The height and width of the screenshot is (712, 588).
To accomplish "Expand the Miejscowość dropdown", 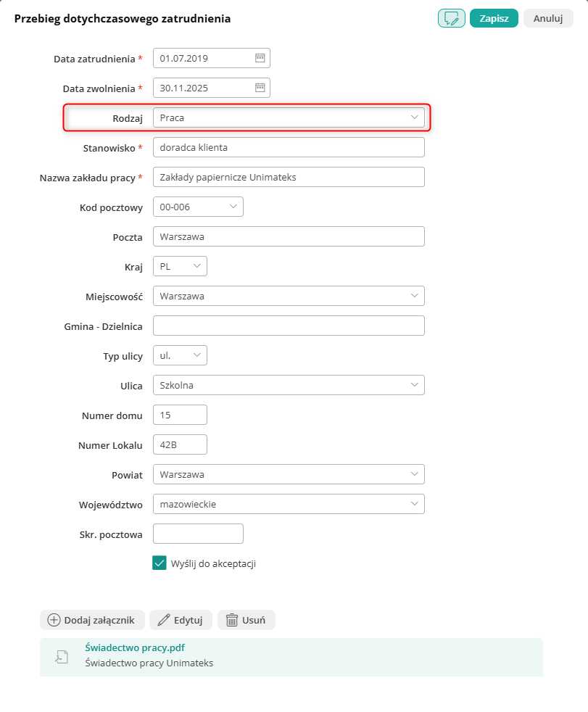I will click(289, 296).
